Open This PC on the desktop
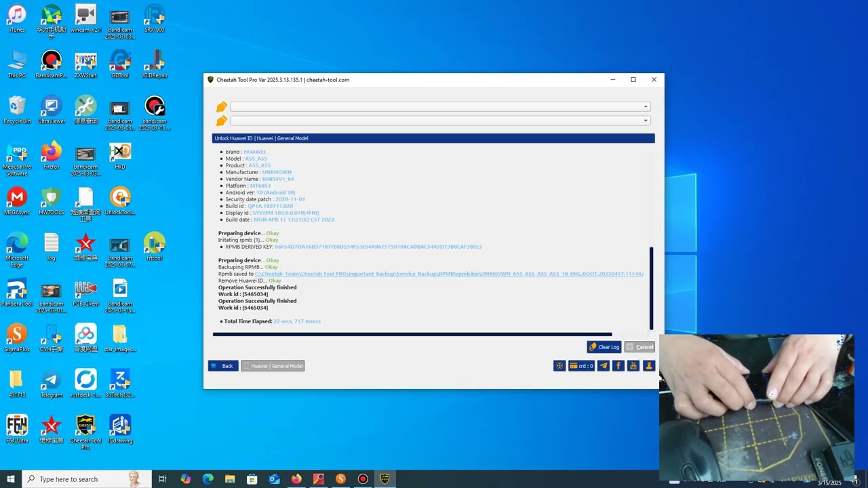 pos(17,64)
